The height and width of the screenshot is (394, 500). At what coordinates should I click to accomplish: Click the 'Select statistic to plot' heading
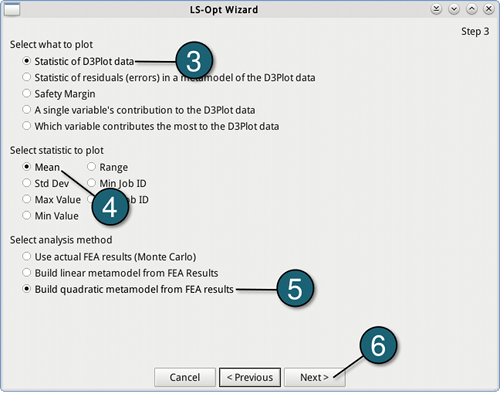click(x=57, y=150)
